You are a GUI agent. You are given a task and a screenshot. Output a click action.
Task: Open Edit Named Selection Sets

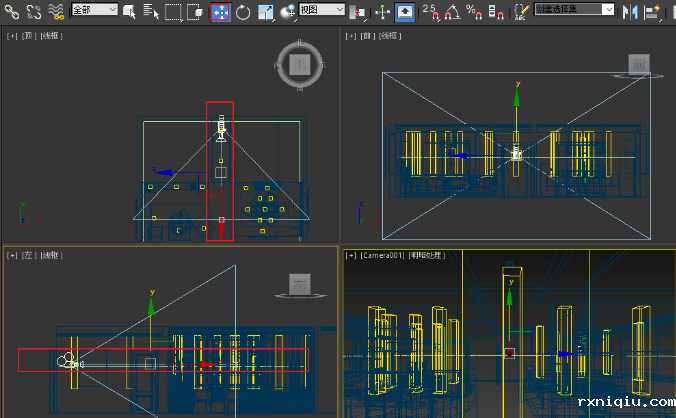[522, 12]
